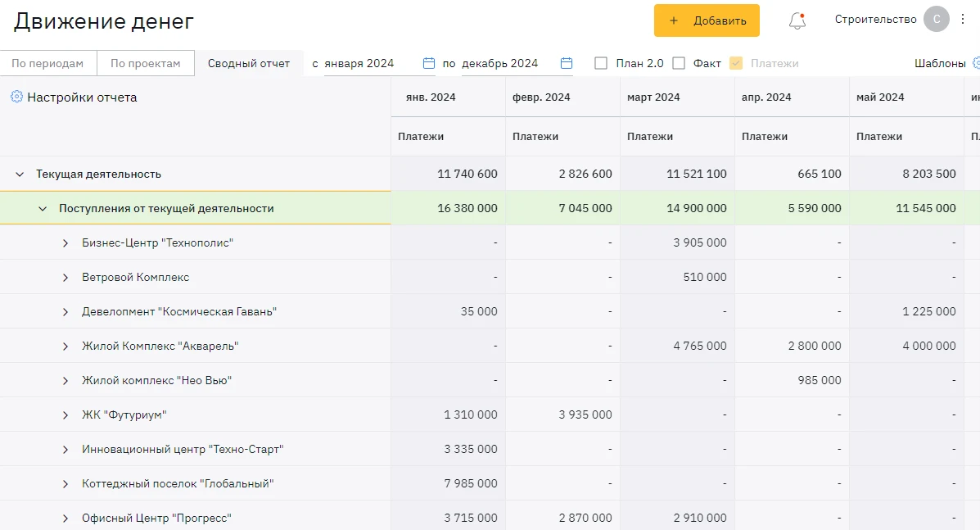Select the Сводный отчет tab
The height and width of the screenshot is (530, 980).
249,63
